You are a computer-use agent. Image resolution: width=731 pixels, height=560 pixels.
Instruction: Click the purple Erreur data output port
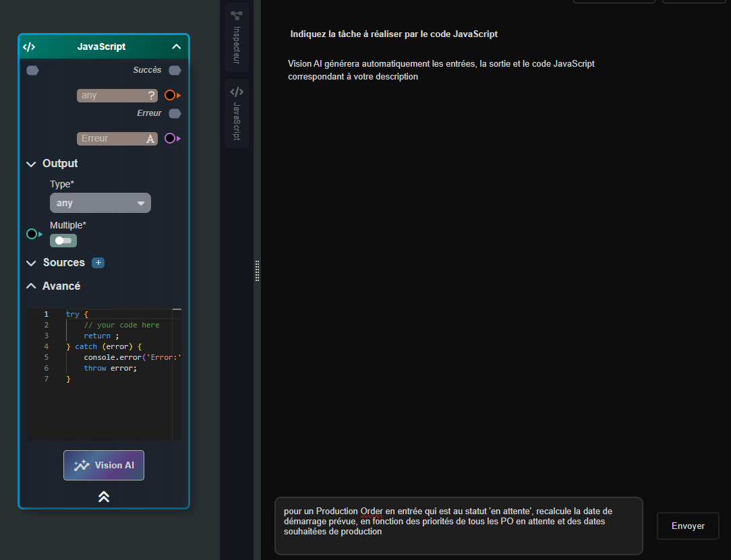coord(171,138)
